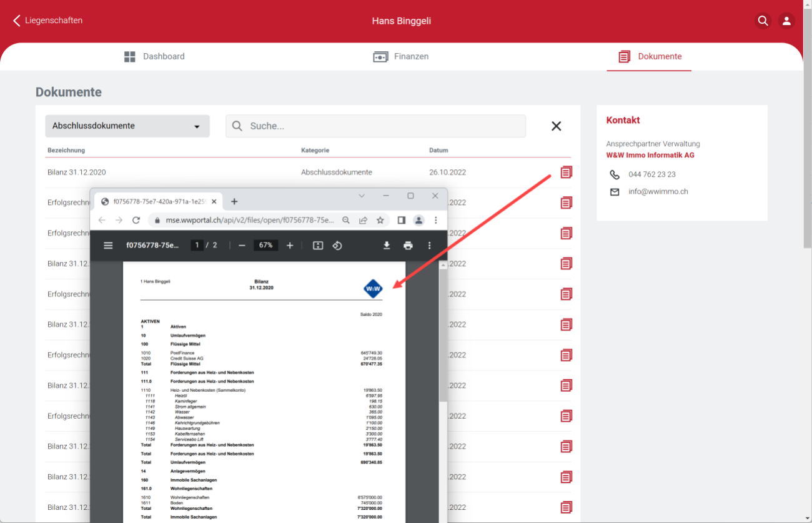
Task: Open the Chrome three-dot menu in the popup
Action: tap(436, 220)
